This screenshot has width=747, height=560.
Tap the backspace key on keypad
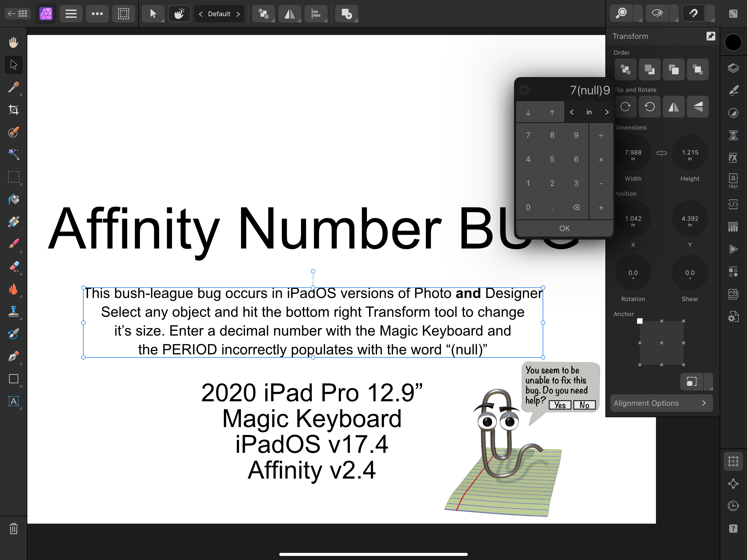[576, 207]
